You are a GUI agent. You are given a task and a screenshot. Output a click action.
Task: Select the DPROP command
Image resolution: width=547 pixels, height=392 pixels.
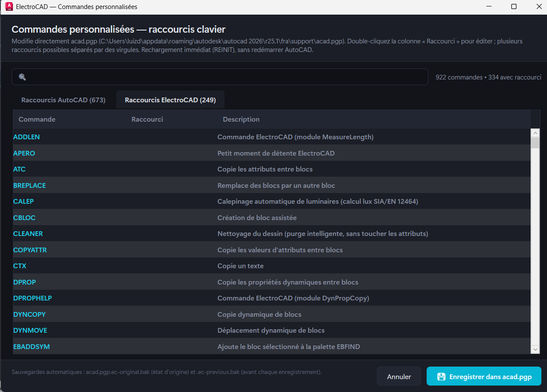[25, 282]
